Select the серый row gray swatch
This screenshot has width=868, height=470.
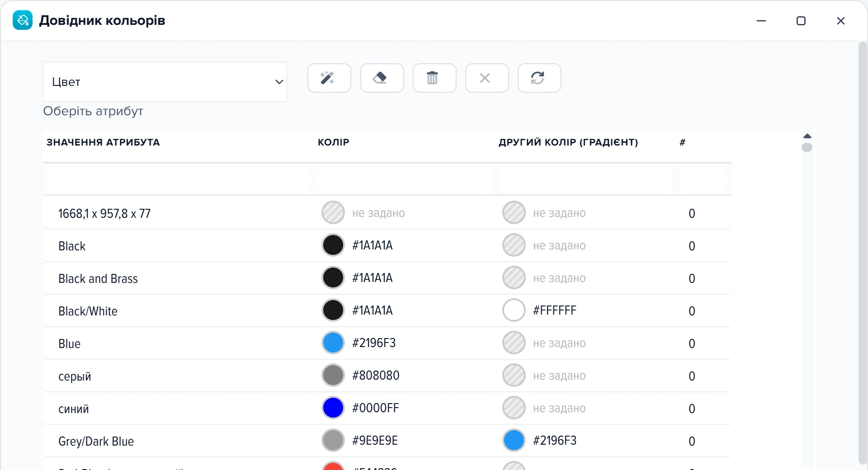tap(333, 376)
